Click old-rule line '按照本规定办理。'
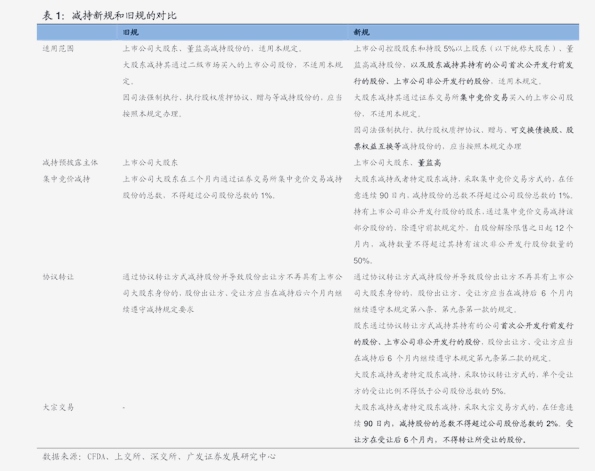This screenshot has width=595, height=471. click(153, 114)
